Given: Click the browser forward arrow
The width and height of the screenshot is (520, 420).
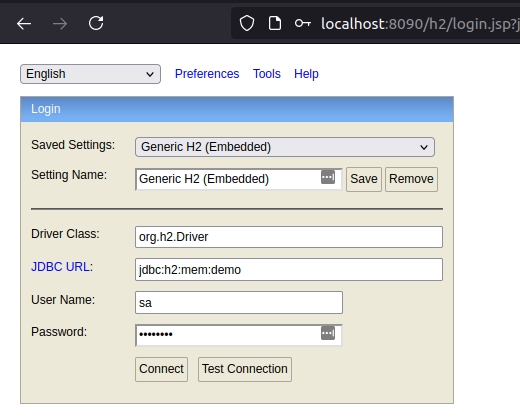Looking at the screenshot, I should click(60, 24).
